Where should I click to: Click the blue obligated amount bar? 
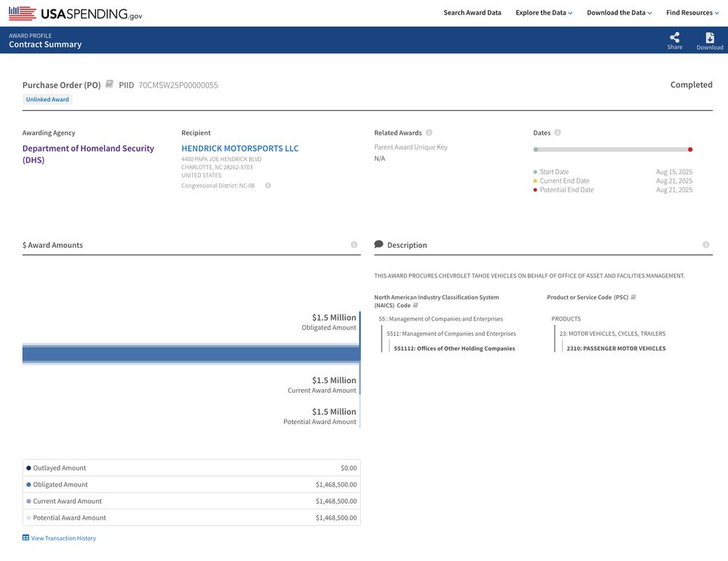(x=191, y=354)
